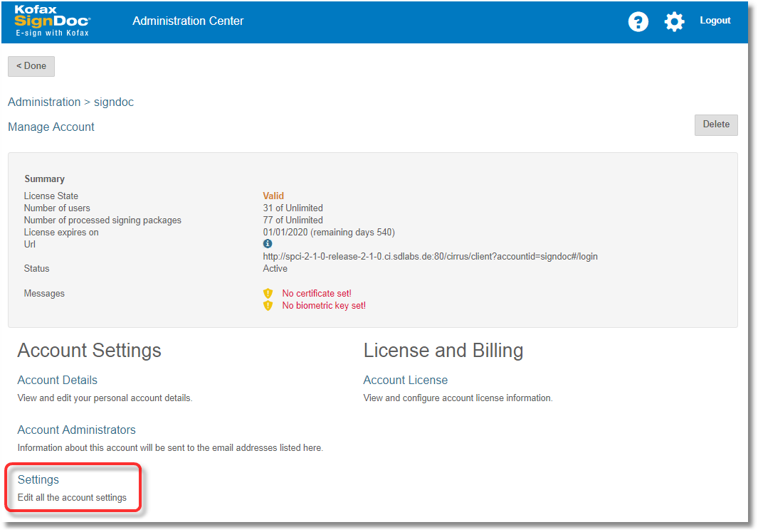Image resolution: width=758 pixels, height=532 pixels.
Task: Open the Settings link under Account Settings
Action: pyautogui.click(x=38, y=480)
